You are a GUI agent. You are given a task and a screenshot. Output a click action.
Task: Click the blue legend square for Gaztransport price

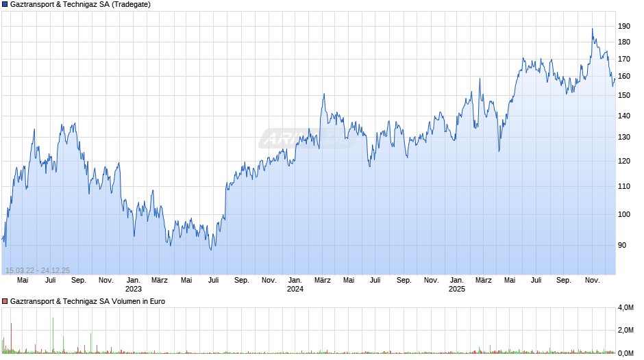coord(5,5)
